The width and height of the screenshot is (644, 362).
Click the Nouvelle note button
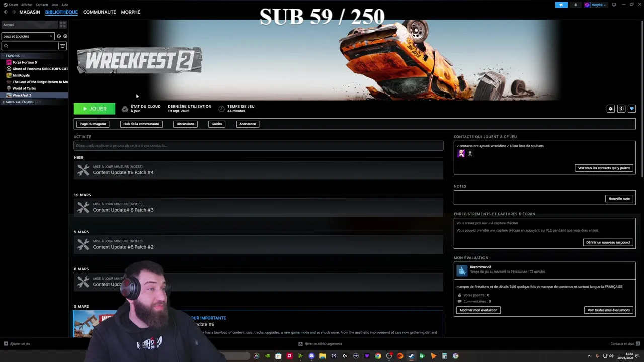pyautogui.click(x=619, y=199)
